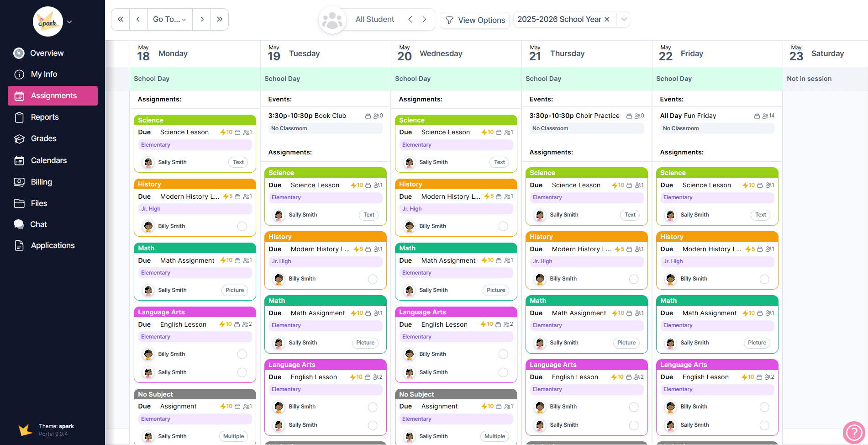Select previous student with left chevron

coord(410,19)
